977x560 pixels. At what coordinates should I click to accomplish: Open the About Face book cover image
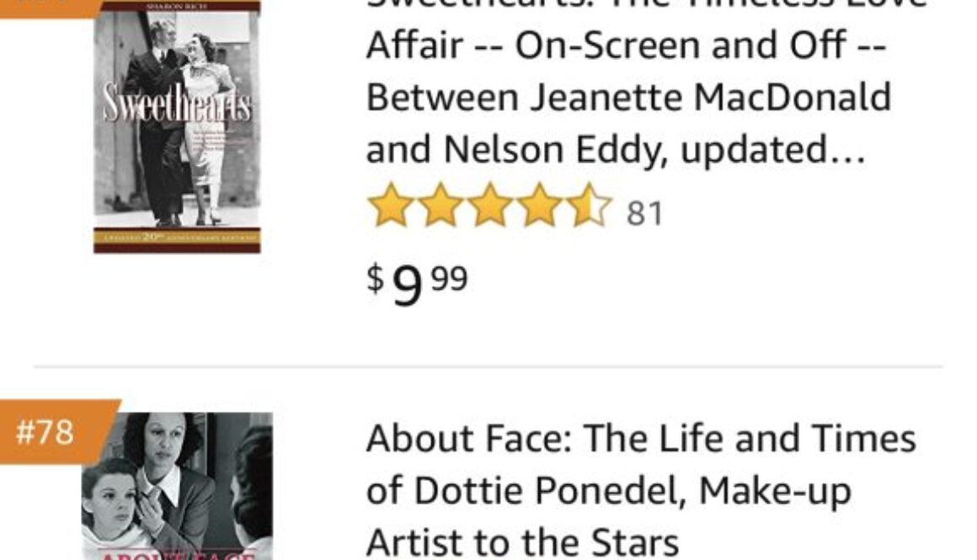(x=177, y=487)
